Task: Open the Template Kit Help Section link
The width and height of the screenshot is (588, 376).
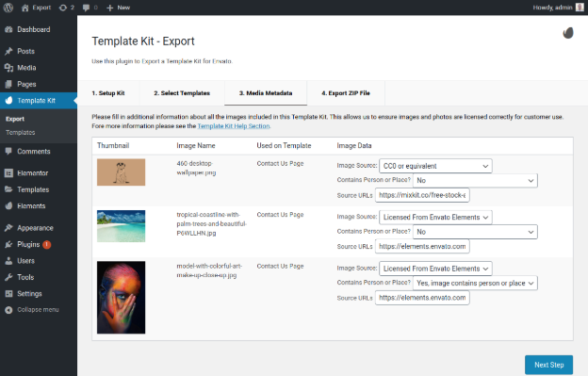Action: click(234, 126)
